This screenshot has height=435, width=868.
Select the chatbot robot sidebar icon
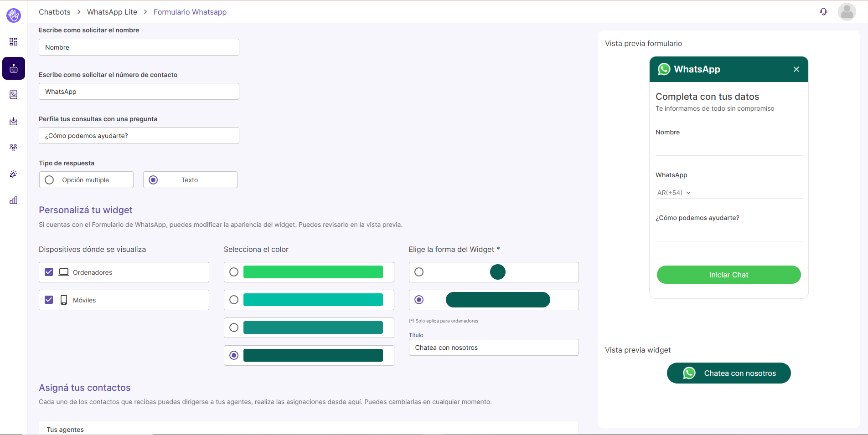click(x=14, y=68)
